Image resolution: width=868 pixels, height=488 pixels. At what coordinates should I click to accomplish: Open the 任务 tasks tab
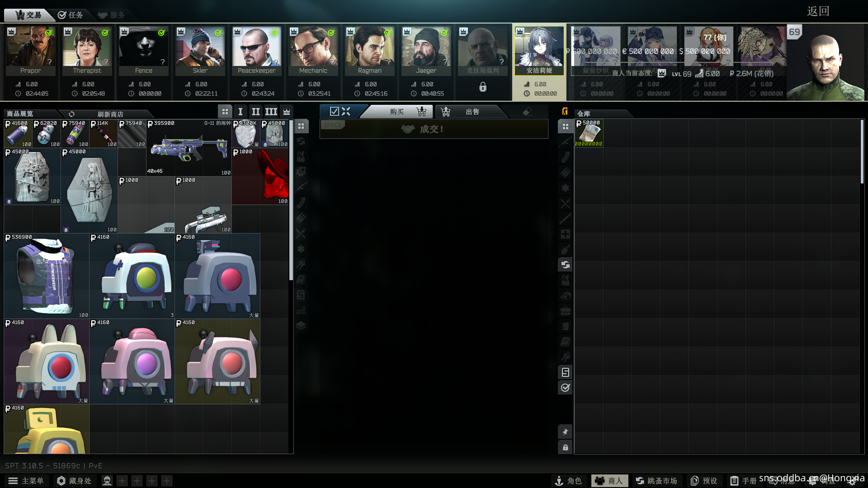click(x=71, y=15)
